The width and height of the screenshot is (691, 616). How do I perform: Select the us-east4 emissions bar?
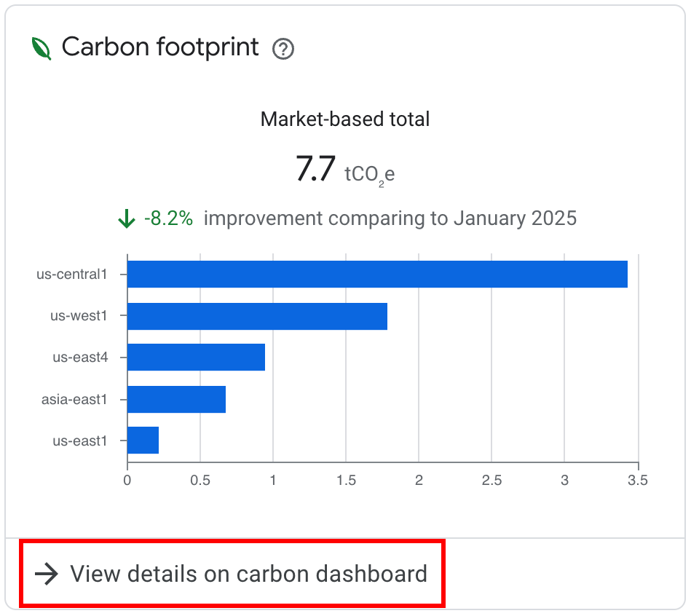[x=197, y=358]
